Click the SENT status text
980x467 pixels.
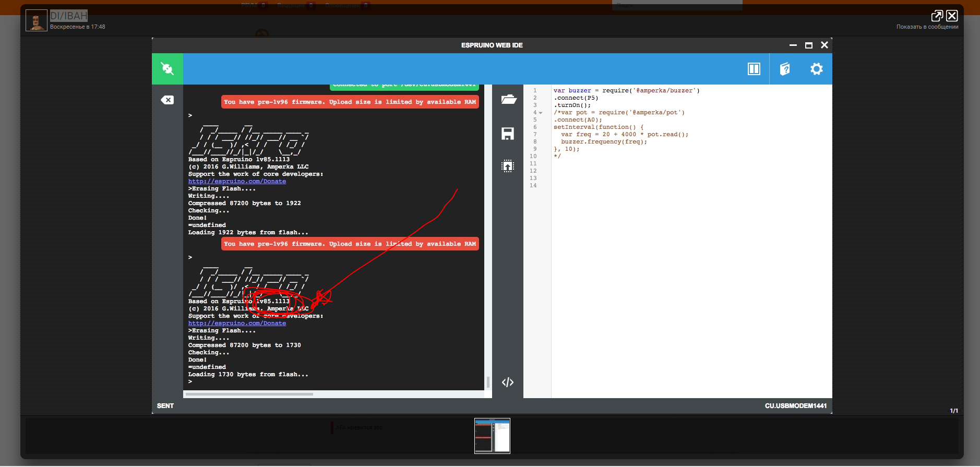click(x=165, y=406)
